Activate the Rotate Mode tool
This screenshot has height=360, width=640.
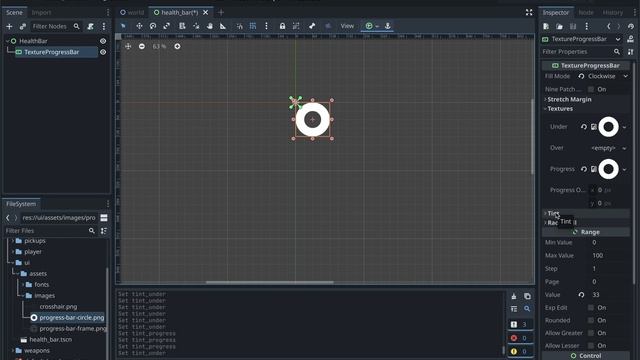point(153,26)
